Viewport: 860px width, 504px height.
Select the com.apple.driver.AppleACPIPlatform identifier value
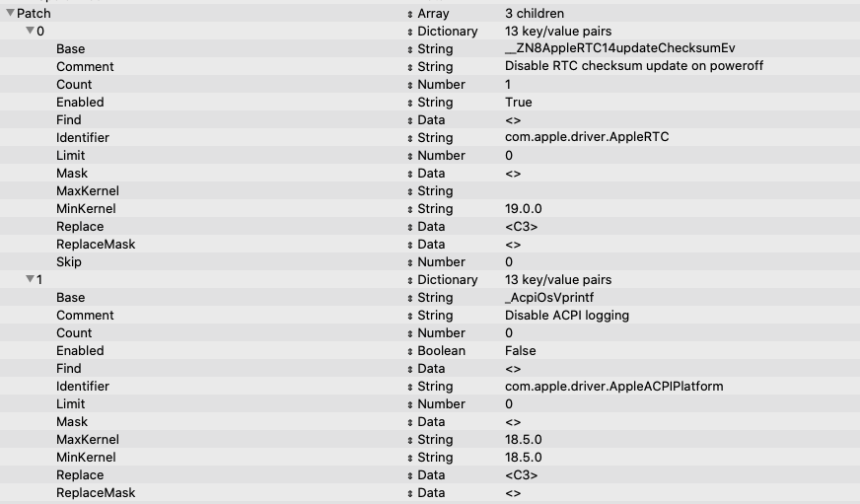coord(613,387)
